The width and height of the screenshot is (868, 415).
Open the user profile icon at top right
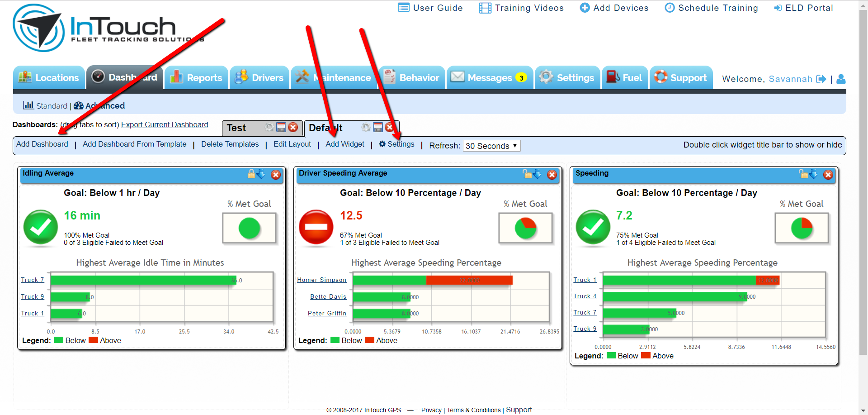coord(841,79)
